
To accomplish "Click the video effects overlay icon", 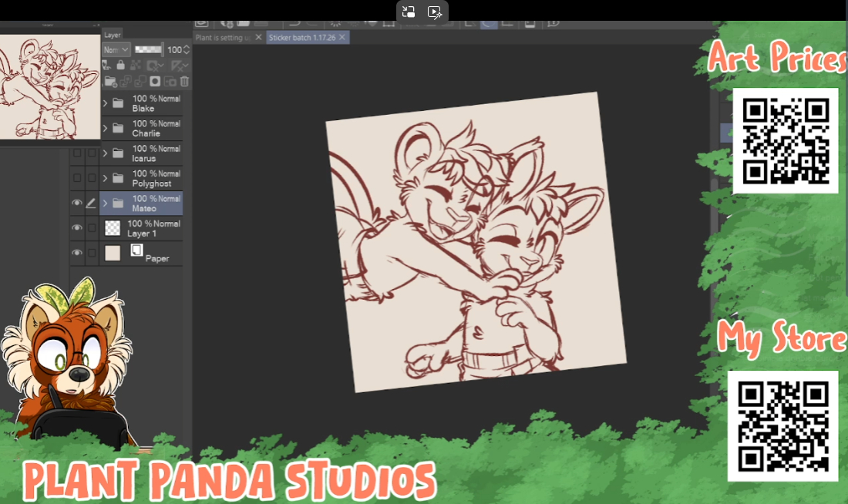I will (x=435, y=12).
